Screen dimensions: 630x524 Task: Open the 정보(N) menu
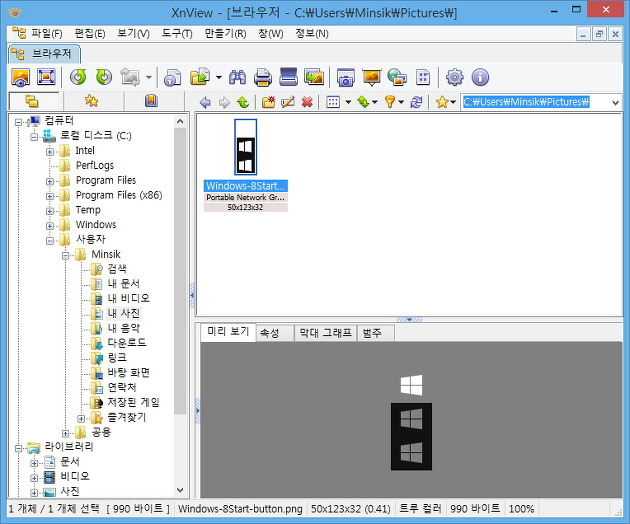(312, 33)
